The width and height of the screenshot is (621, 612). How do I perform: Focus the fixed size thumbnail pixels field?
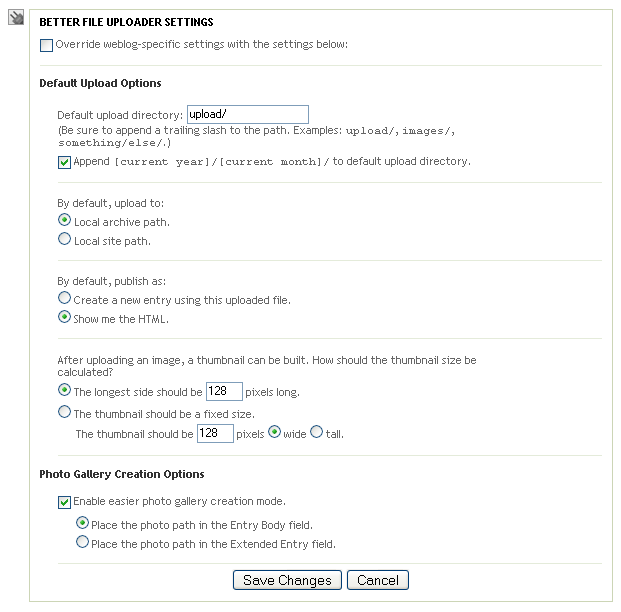click(215, 433)
